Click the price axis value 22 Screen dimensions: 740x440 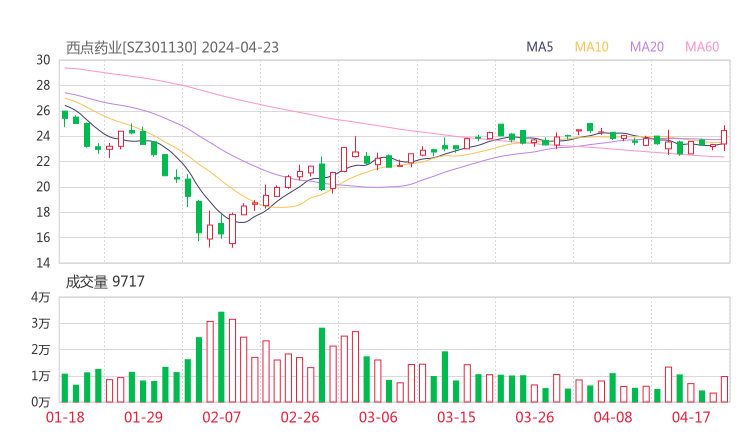click(43, 161)
